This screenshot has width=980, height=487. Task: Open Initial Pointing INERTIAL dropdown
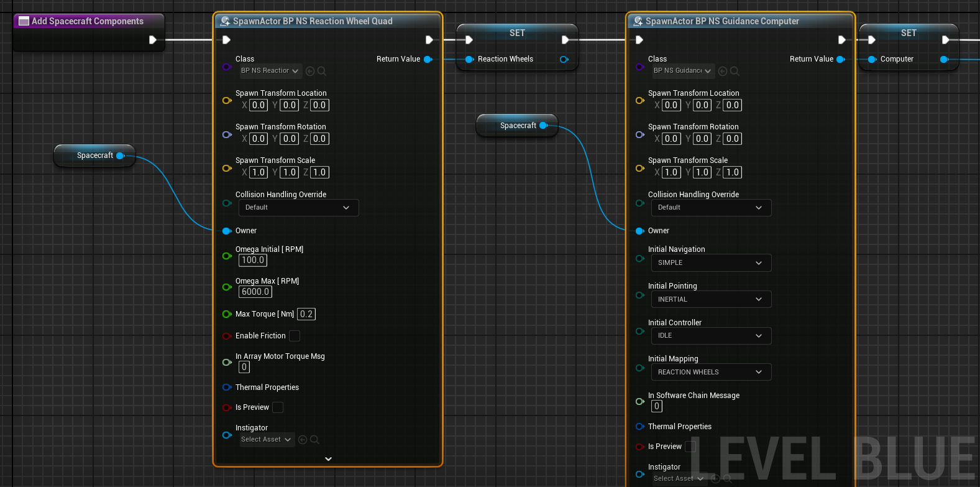coord(710,299)
